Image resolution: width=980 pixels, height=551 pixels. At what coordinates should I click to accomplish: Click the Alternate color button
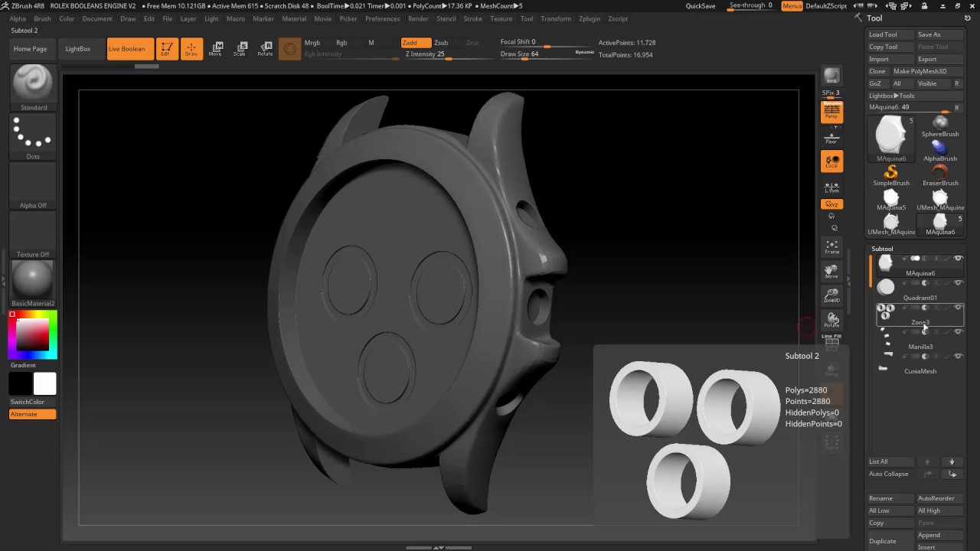pyautogui.click(x=33, y=414)
